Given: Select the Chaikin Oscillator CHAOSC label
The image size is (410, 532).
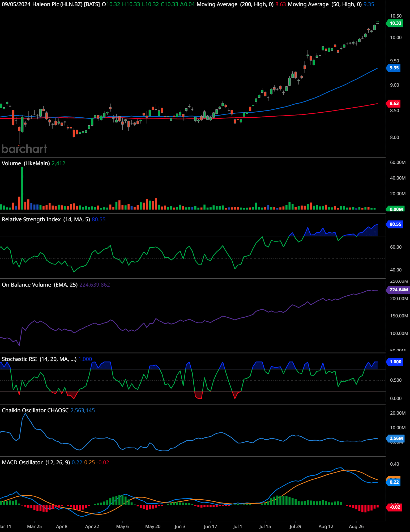Looking at the screenshot, I should 35,410.
